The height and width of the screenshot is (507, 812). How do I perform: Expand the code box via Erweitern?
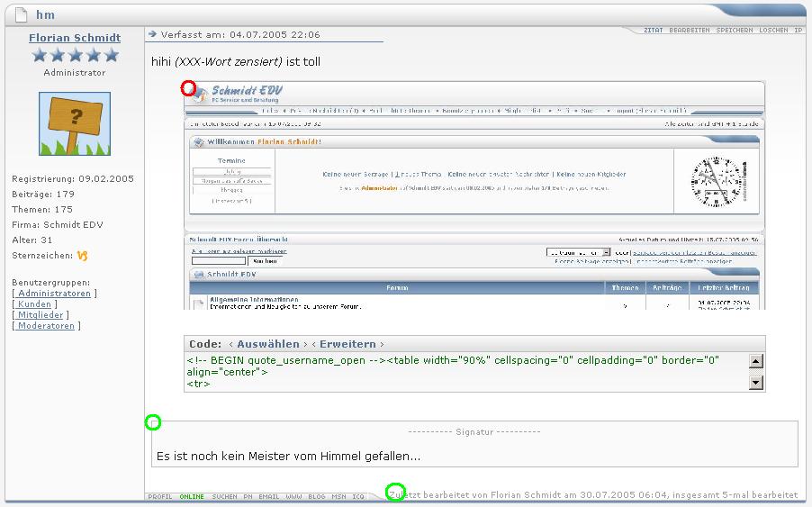click(x=347, y=344)
